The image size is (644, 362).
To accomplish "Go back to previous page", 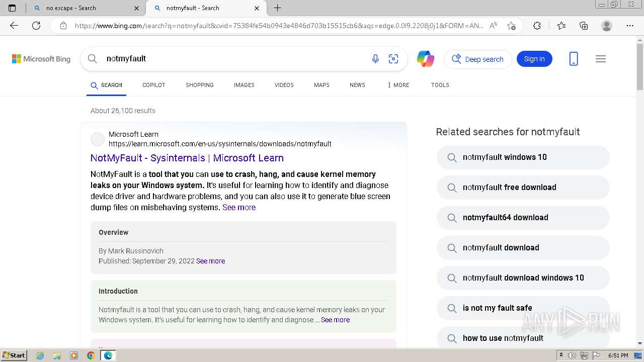I will click(x=14, y=26).
